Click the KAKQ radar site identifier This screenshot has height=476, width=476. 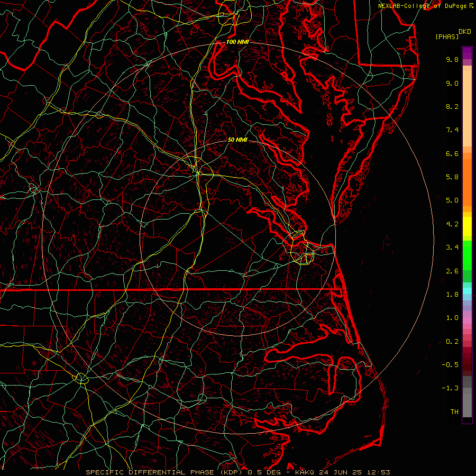(306, 472)
